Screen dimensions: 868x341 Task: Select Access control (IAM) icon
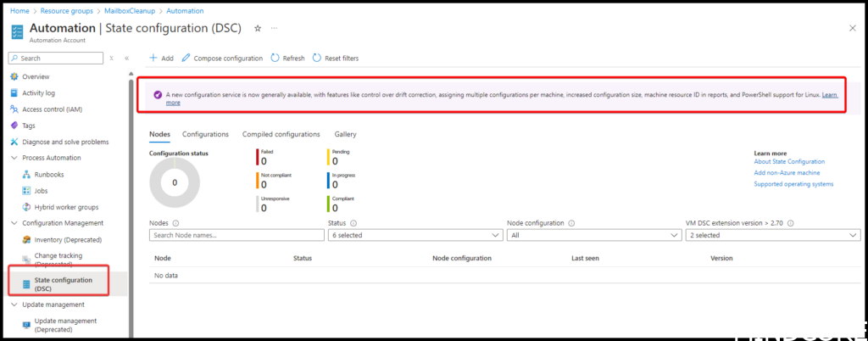click(14, 109)
